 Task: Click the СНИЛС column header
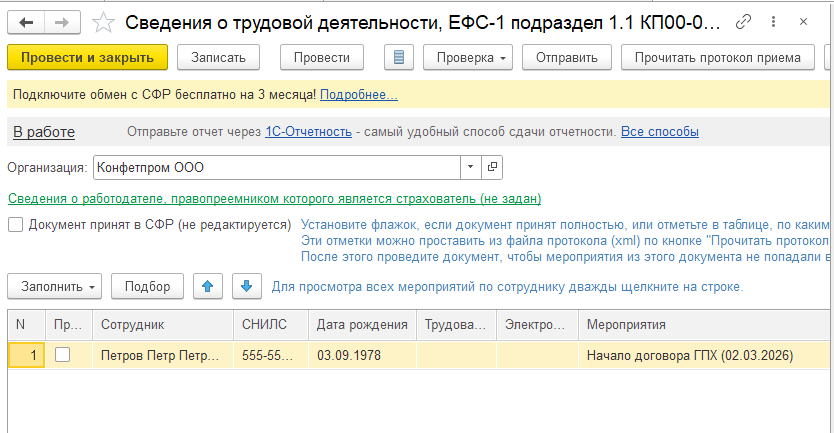[271, 324]
